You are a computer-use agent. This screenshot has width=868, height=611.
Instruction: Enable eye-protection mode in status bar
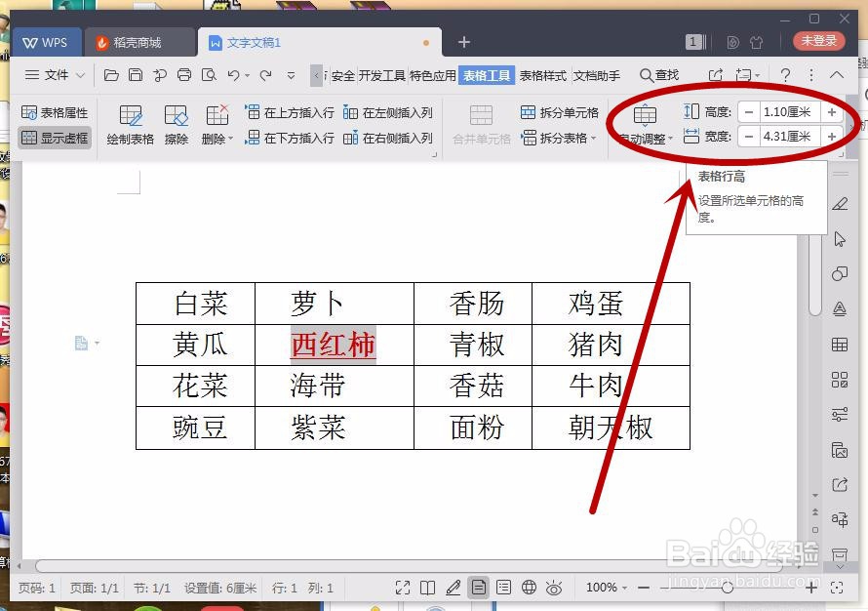(x=556, y=588)
